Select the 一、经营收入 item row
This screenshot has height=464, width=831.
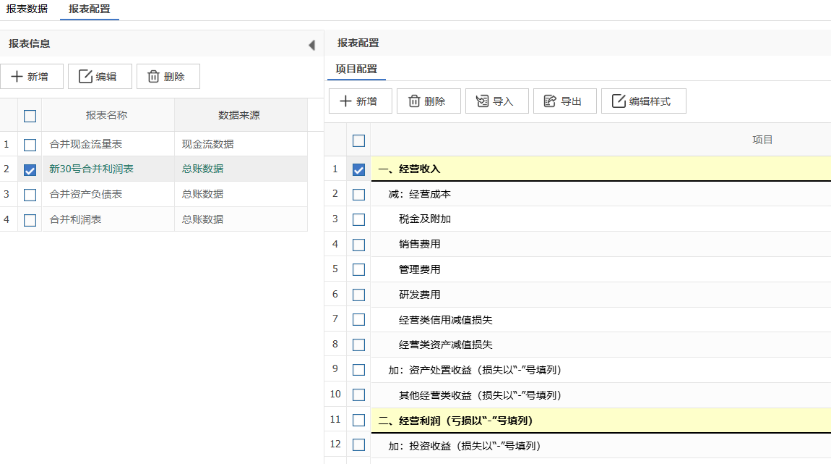click(600, 169)
